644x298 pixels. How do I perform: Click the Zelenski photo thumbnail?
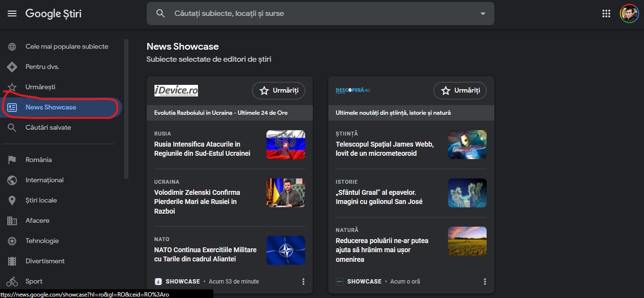(x=286, y=193)
